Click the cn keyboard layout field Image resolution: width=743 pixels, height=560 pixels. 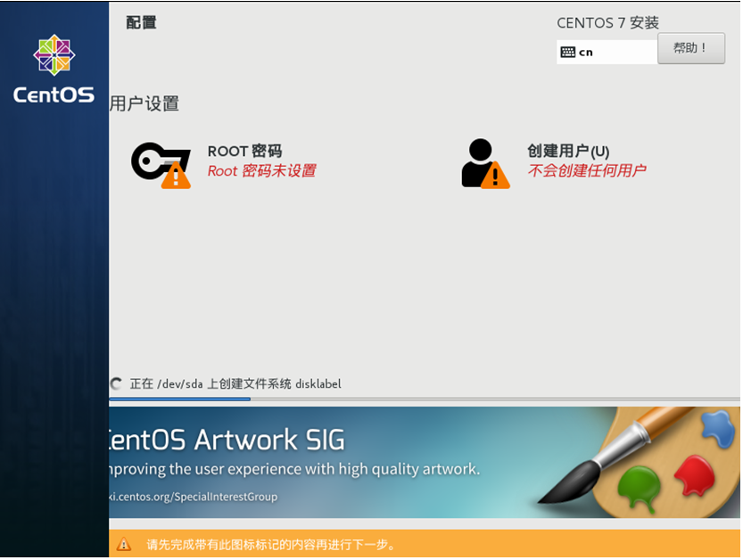click(607, 52)
